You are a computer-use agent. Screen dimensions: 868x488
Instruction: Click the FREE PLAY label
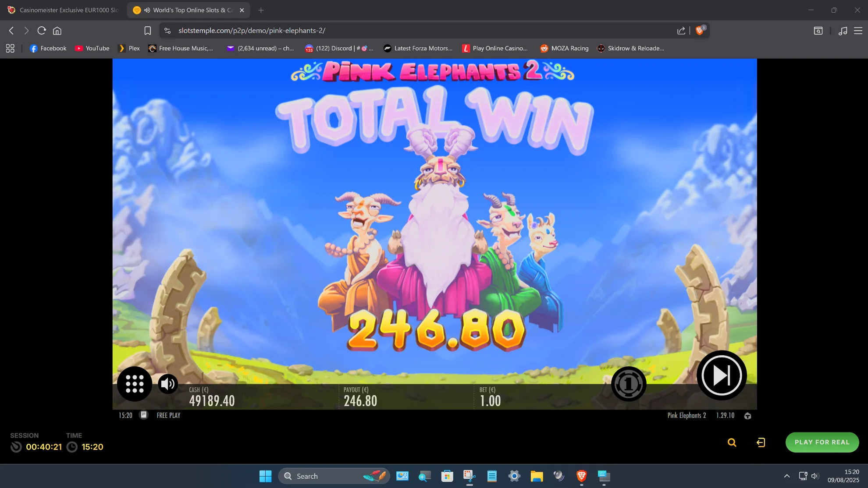pos(169,415)
